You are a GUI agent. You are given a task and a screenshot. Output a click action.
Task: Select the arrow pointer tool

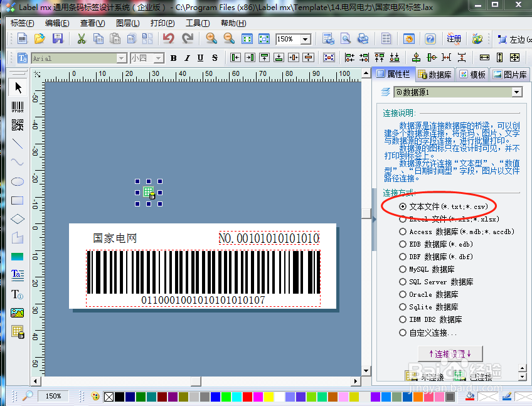tap(18, 88)
